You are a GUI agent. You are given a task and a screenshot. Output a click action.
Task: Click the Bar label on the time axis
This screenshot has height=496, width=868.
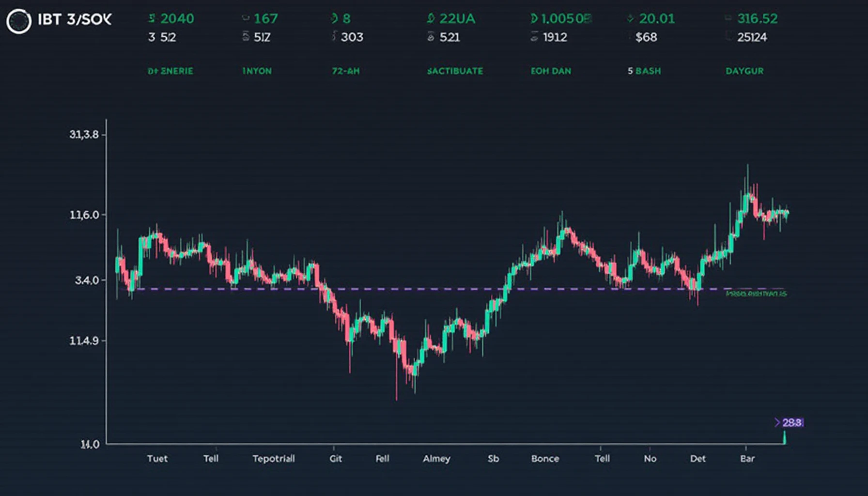[747, 458]
